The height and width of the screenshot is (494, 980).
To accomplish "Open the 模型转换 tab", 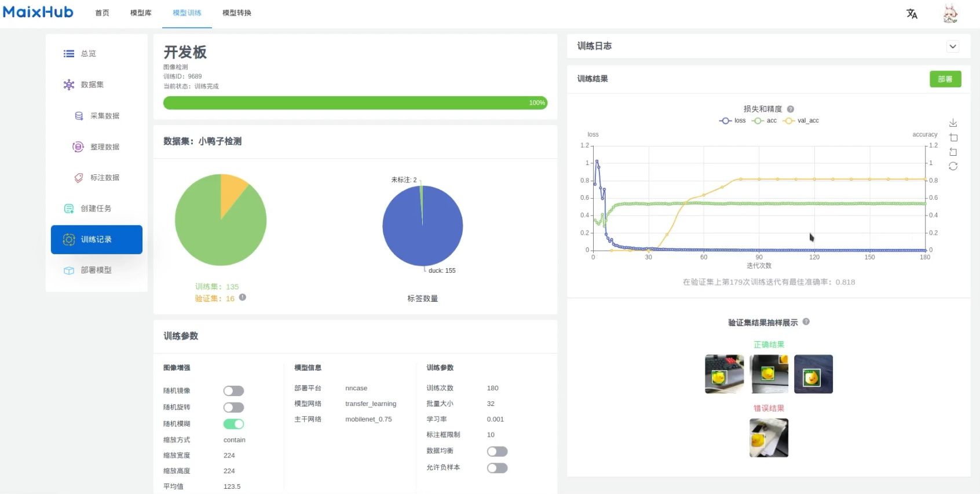I will coord(237,13).
